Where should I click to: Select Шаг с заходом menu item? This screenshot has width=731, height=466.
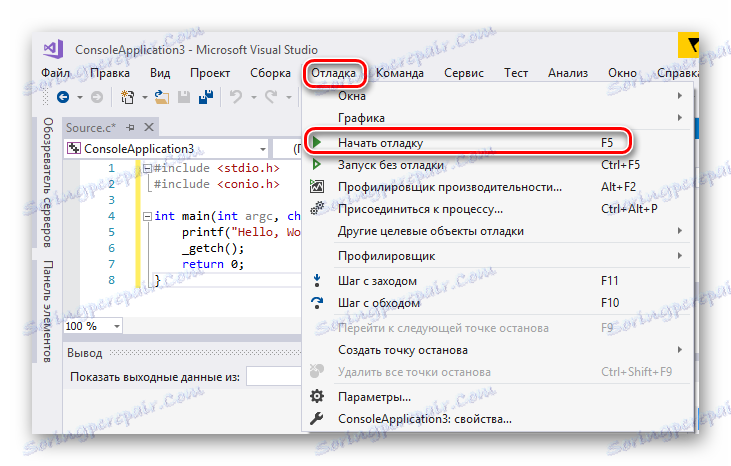pos(498,281)
